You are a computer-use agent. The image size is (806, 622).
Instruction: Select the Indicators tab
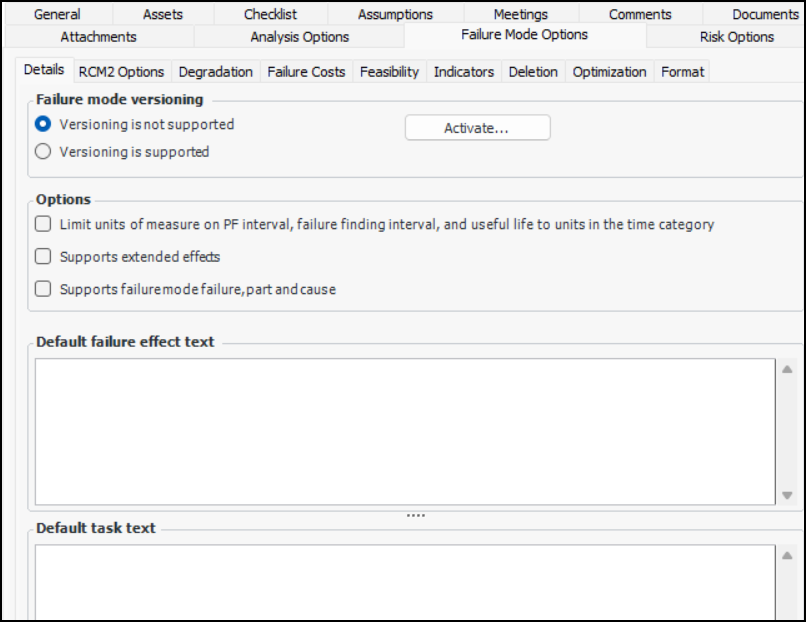click(x=464, y=72)
